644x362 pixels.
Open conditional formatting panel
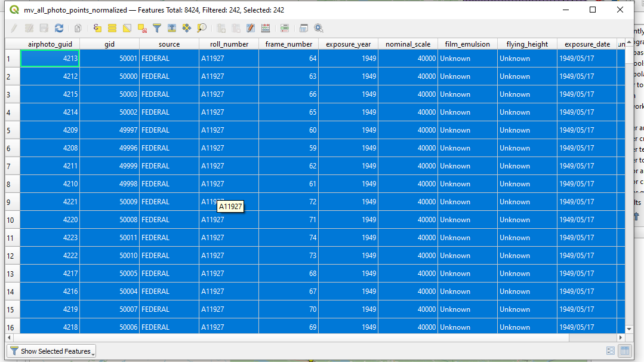[285, 28]
